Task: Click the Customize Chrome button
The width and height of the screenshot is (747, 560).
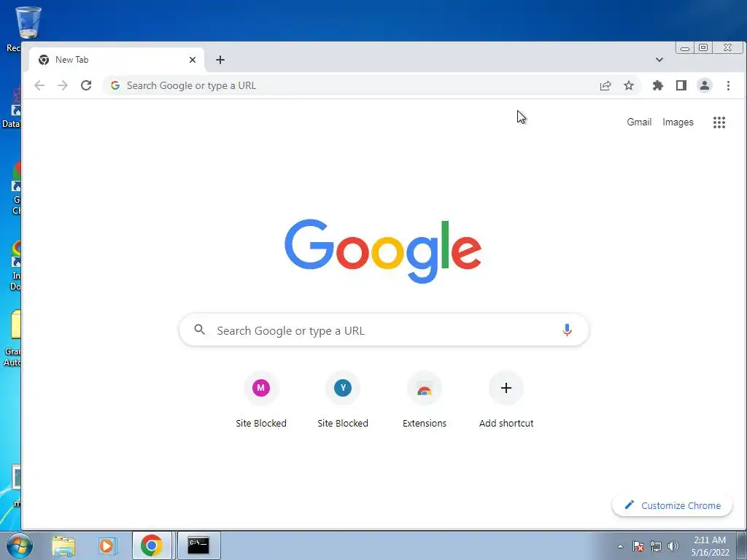Action: click(x=672, y=506)
